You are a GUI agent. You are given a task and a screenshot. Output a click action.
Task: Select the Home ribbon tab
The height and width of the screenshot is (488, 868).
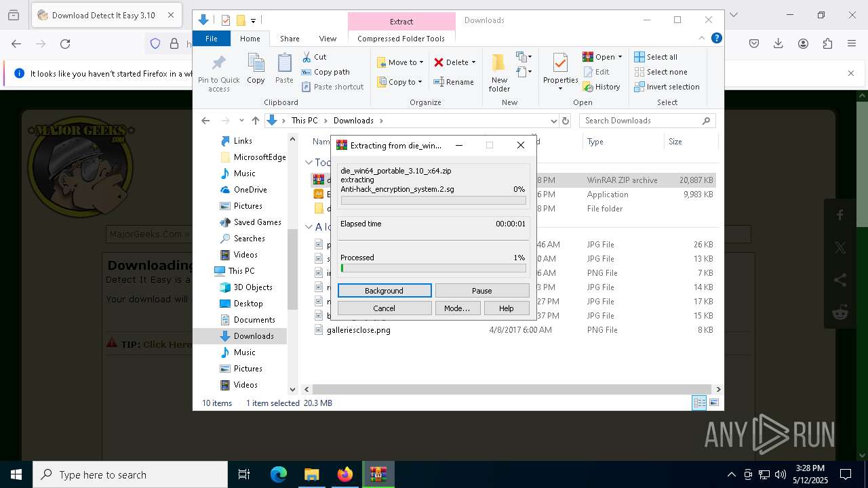tap(250, 39)
